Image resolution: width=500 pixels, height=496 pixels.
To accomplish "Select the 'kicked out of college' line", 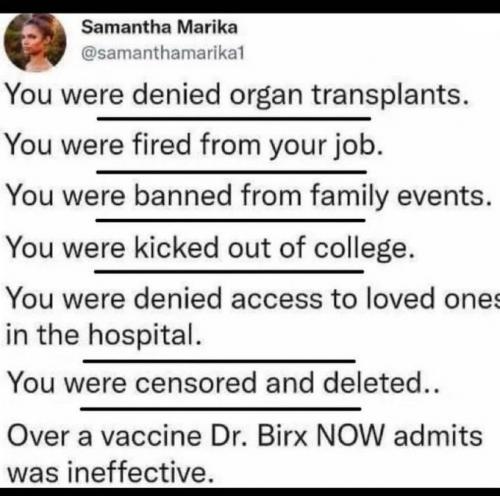I will [211, 248].
